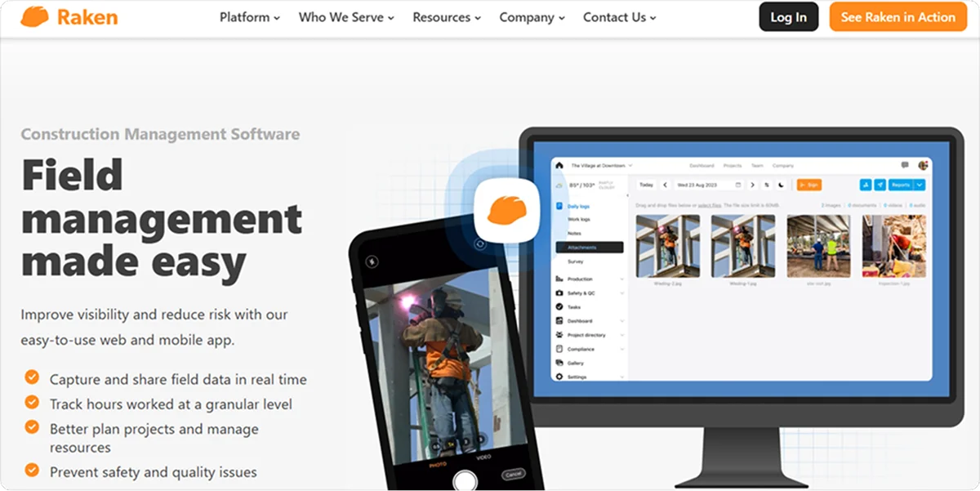
Task: Tap the Cancel button on the phone
Action: 513,475
